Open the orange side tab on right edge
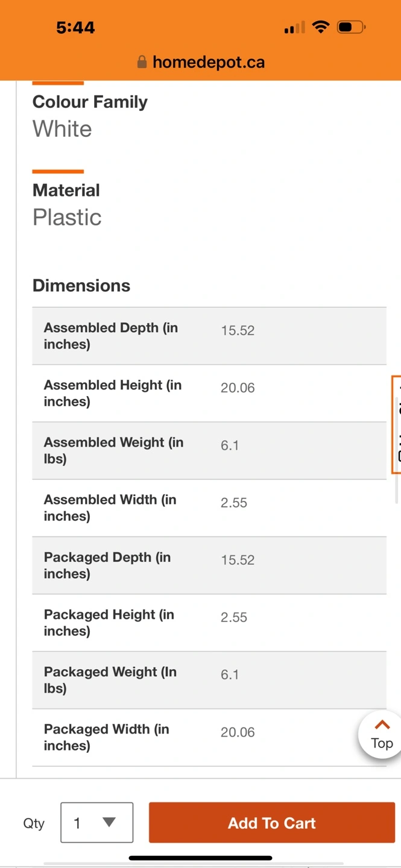This screenshot has width=401, height=868. (397, 425)
